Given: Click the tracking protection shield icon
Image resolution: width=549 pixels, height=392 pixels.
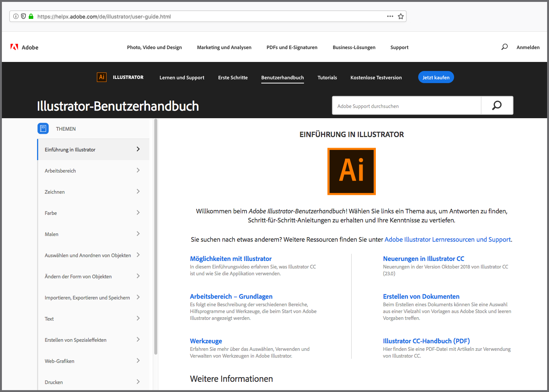Looking at the screenshot, I should click(x=23, y=16).
